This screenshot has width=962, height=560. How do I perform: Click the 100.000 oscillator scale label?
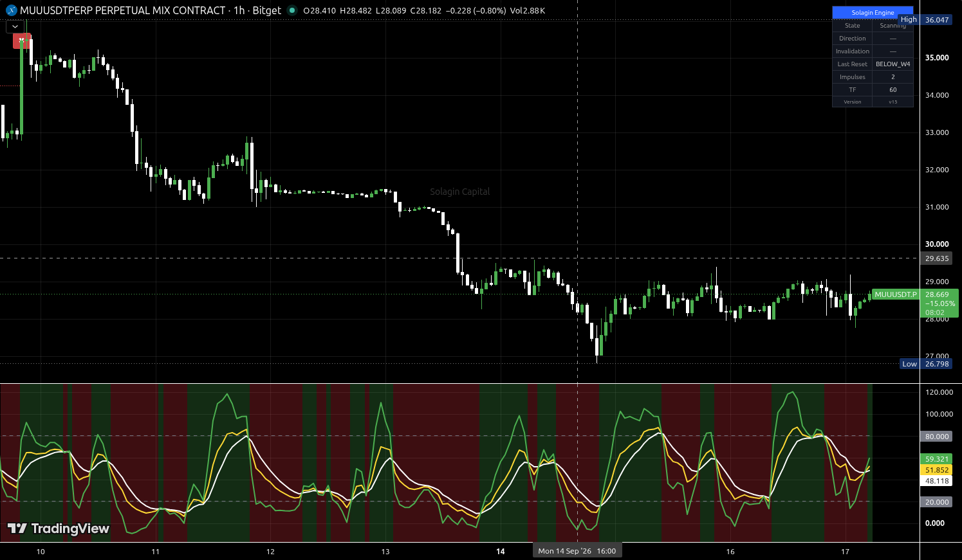click(939, 414)
